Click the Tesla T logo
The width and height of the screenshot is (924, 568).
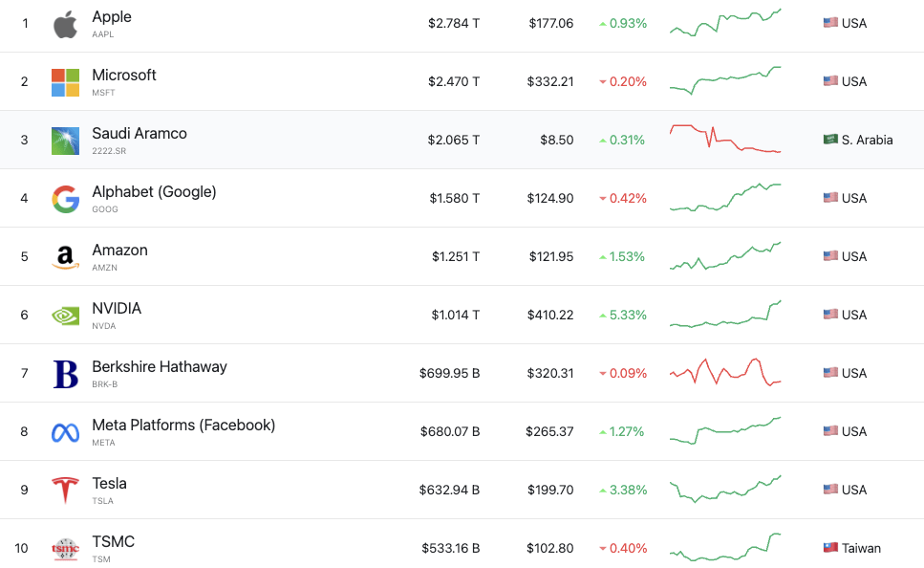[x=65, y=491]
